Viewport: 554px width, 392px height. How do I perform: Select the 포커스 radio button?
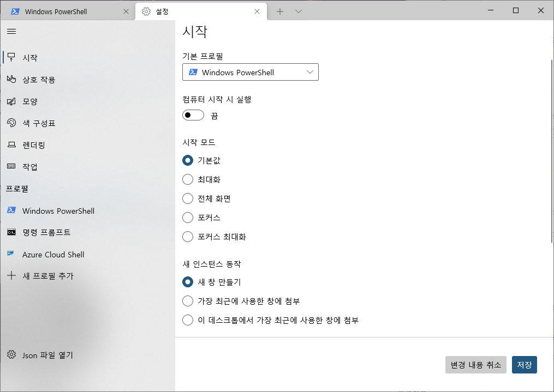tap(188, 218)
